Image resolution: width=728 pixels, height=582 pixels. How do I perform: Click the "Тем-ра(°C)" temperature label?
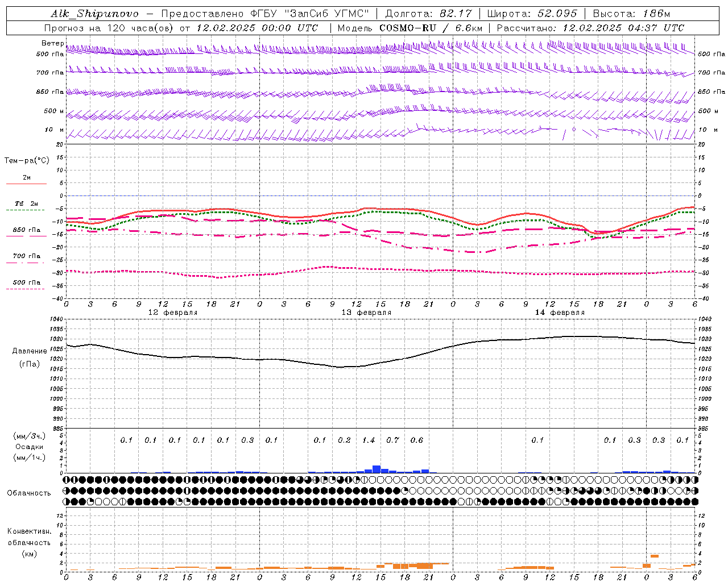[x=27, y=161]
